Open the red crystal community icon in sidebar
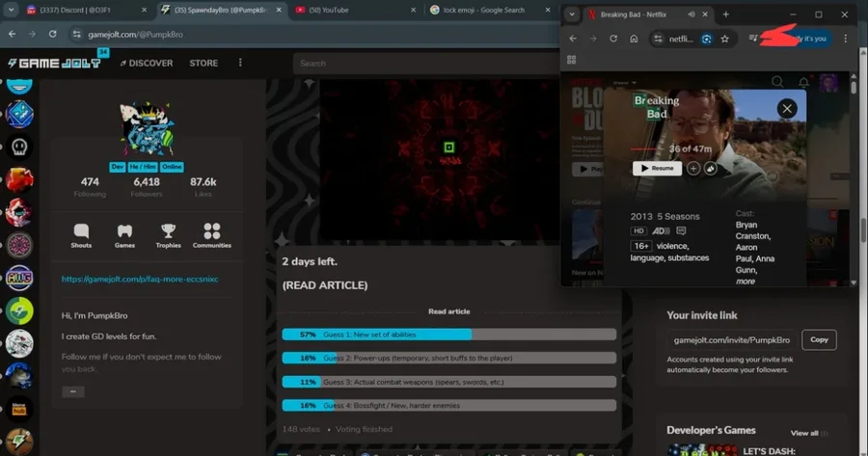 pos(19,179)
